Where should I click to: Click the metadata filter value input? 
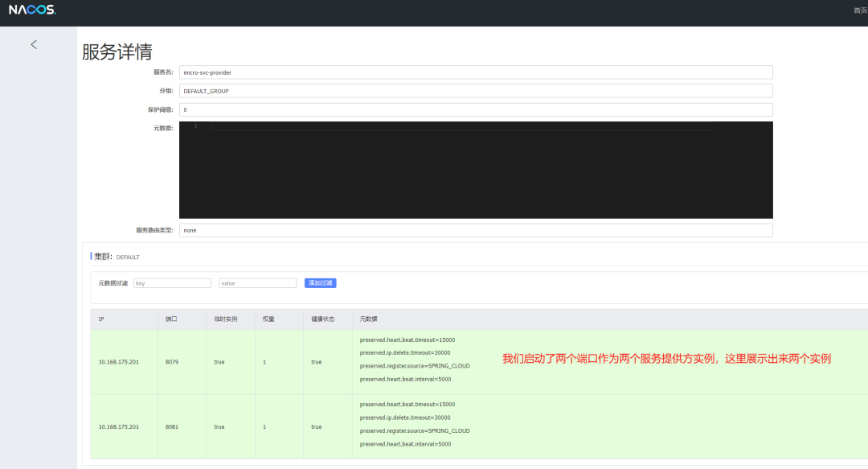point(257,283)
